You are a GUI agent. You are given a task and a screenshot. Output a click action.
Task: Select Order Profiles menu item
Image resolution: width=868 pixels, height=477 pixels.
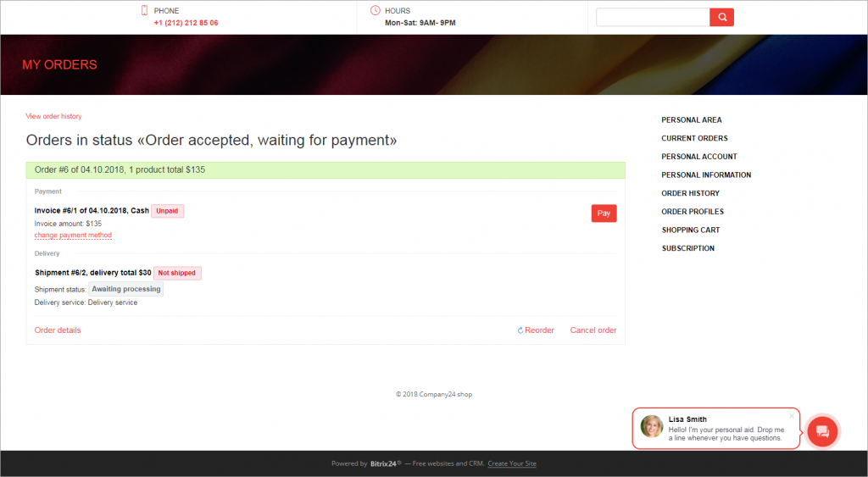coord(693,211)
